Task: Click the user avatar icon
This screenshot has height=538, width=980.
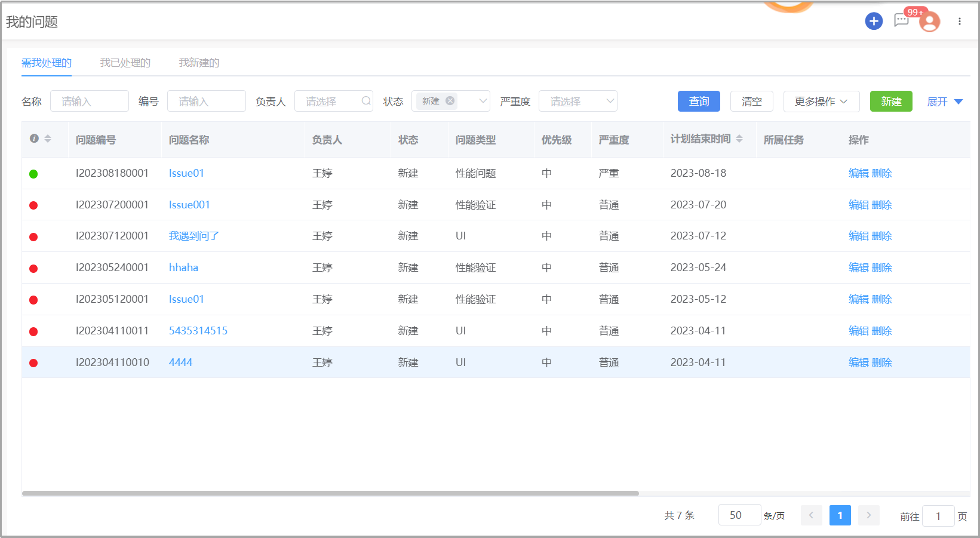Action: coord(929,22)
